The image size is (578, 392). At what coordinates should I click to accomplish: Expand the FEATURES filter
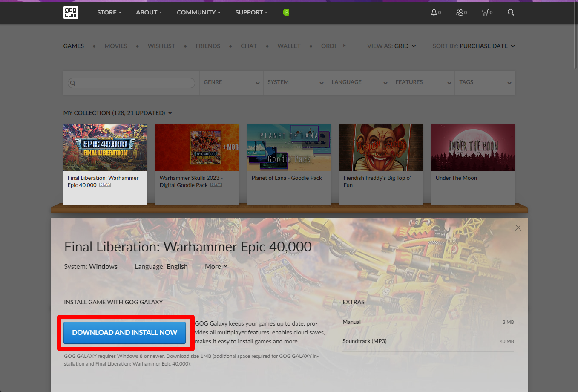(x=423, y=82)
